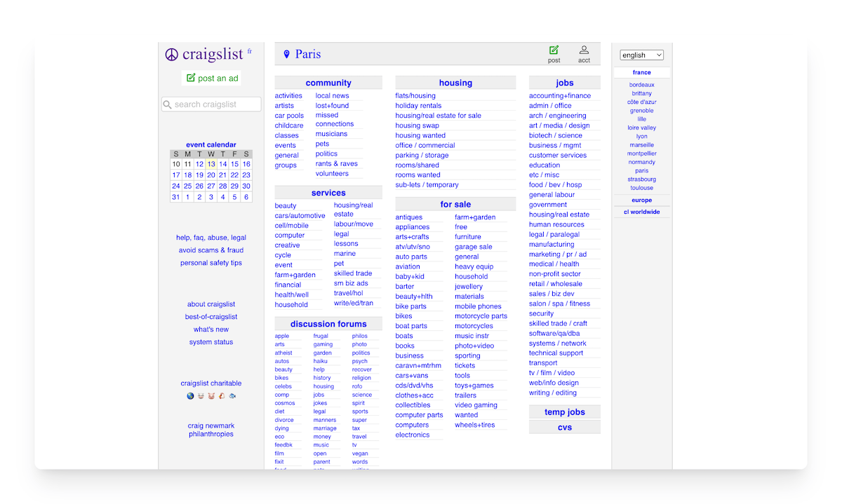This screenshot has height=504, width=842.
Task: Open tv / film / video jobs
Action: [552, 373]
